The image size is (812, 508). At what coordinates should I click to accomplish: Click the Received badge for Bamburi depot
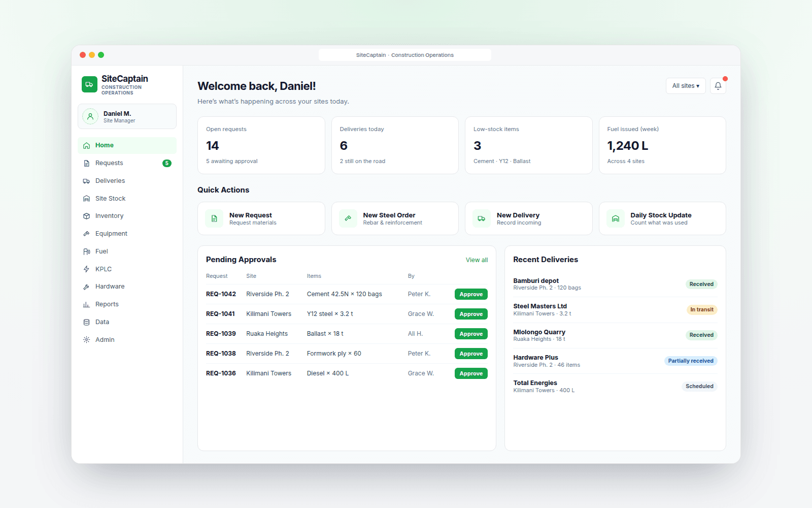click(701, 284)
